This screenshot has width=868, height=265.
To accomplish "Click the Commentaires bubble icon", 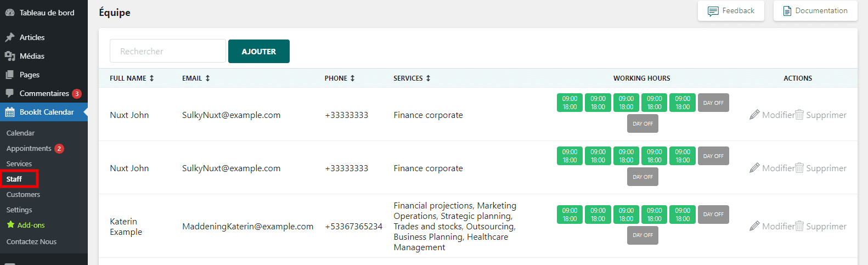I will (10, 93).
